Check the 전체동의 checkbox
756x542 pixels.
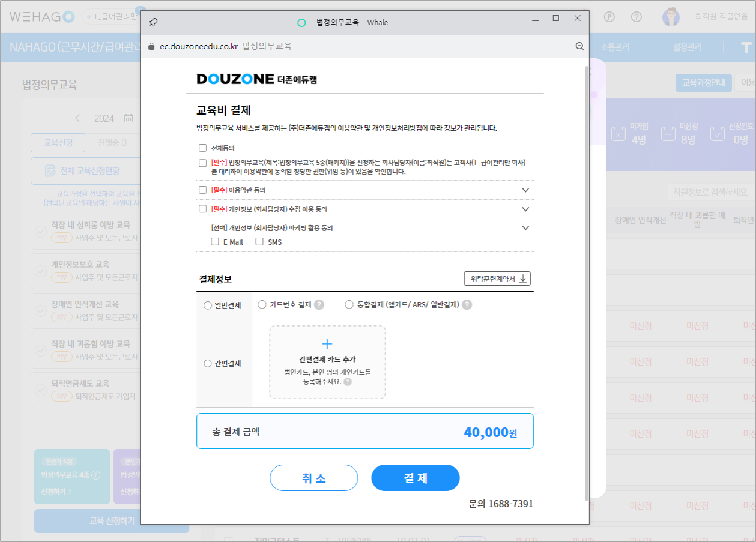(202, 148)
